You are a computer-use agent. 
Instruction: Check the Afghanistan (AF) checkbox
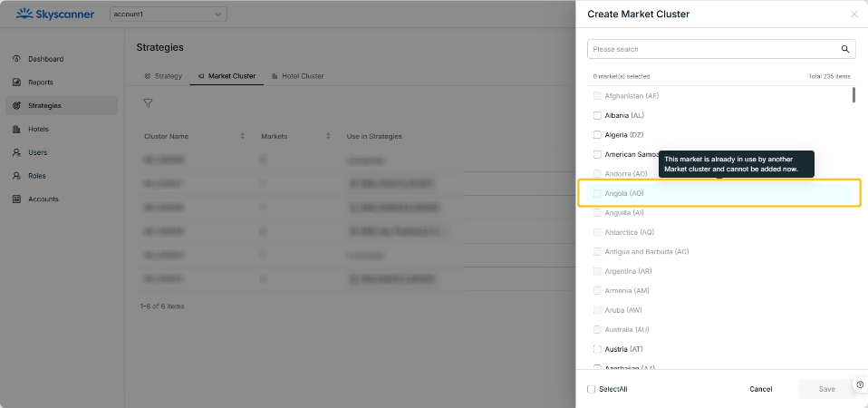coord(597,96)
